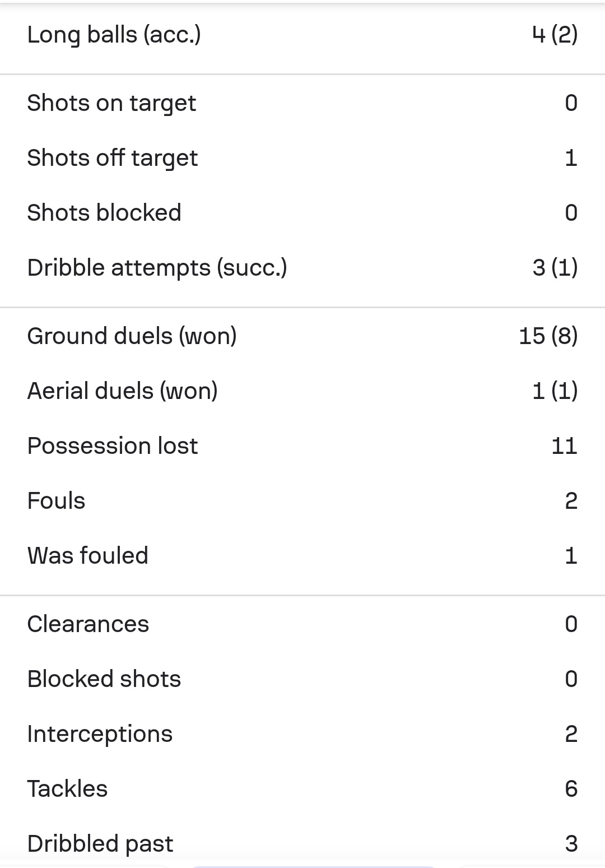605x868 pixels.
Task: Click the 15 (8) ground duels value
Action: (548, 336)
